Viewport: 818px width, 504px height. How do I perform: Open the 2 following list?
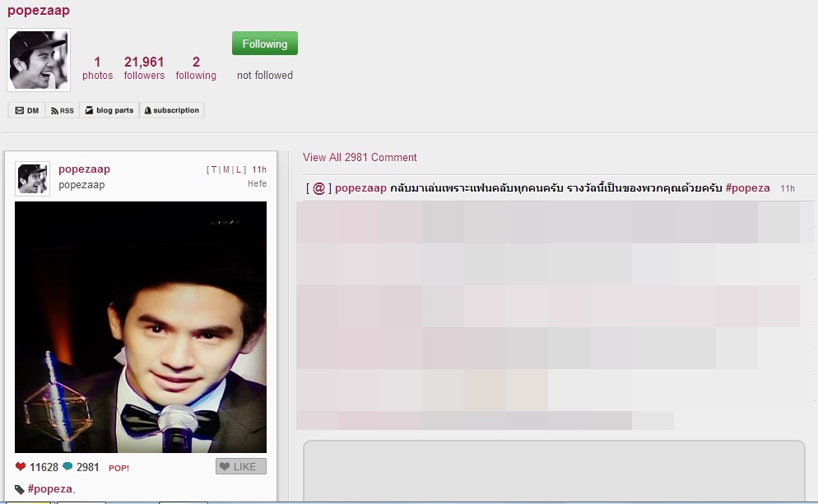[x=196, y=67]
